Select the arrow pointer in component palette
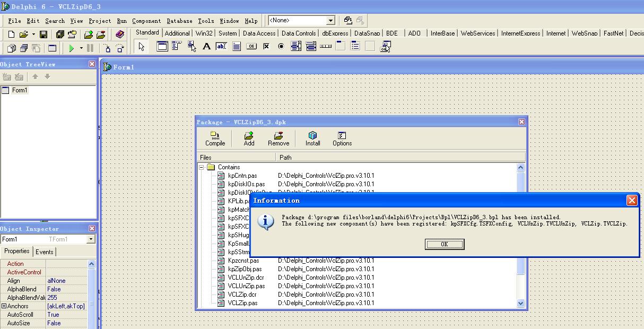This screenshot has width=644, height=329. (x=141, y=47)
